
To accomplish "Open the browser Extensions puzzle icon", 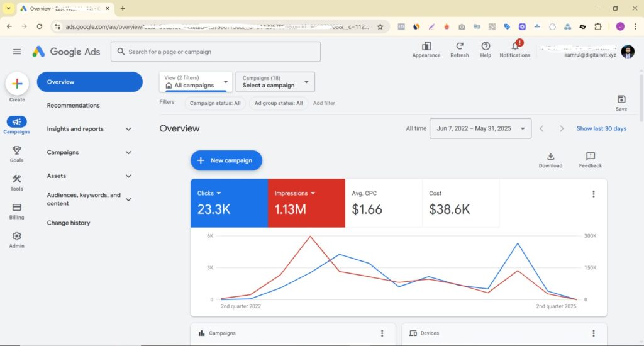I will tap(598, 26).
